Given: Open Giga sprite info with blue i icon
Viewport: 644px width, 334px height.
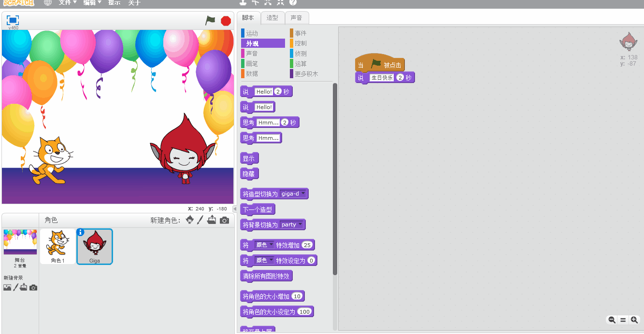Looking at the screenshot, I should pyautogui.click(x=81, y=232).
